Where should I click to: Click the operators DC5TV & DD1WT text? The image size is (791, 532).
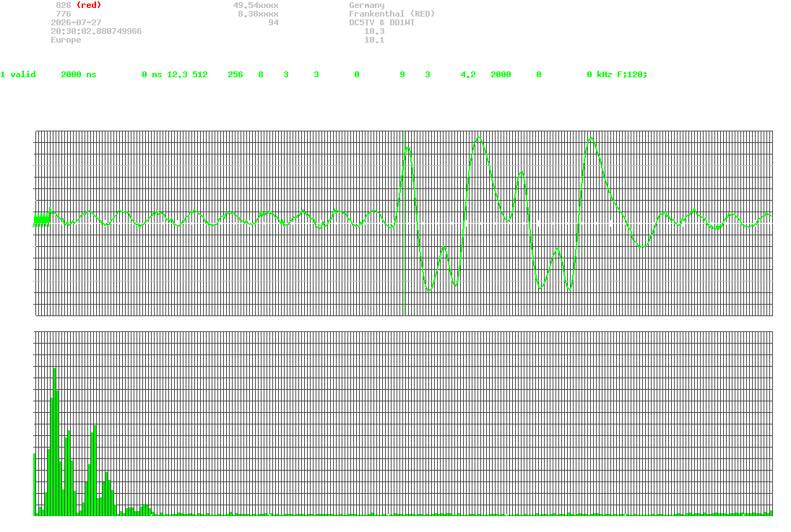tap(382, 22)
